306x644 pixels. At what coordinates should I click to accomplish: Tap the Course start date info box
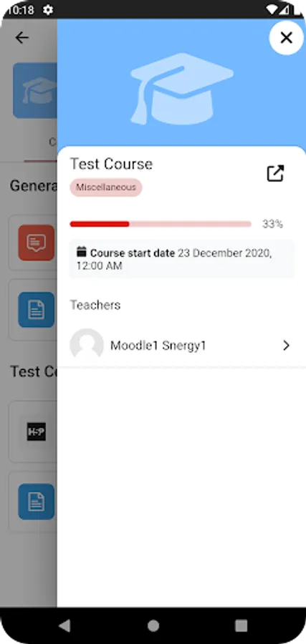coord(182,259)
